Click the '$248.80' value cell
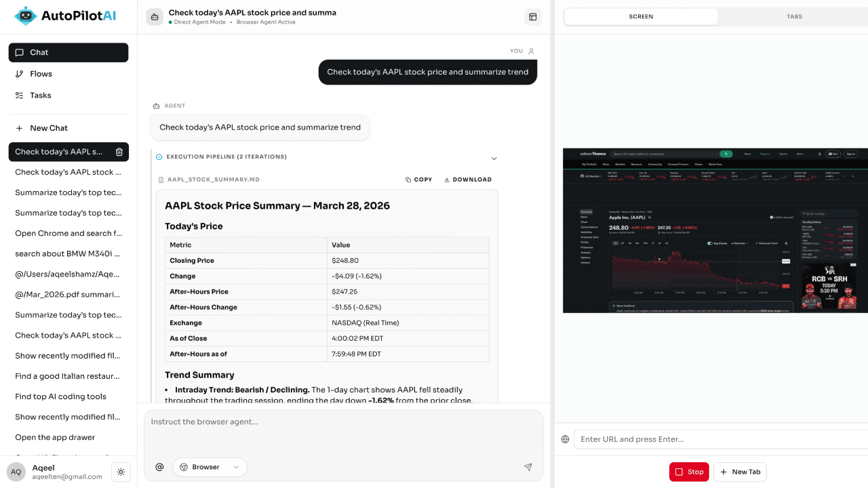 (x=408, y=260)
